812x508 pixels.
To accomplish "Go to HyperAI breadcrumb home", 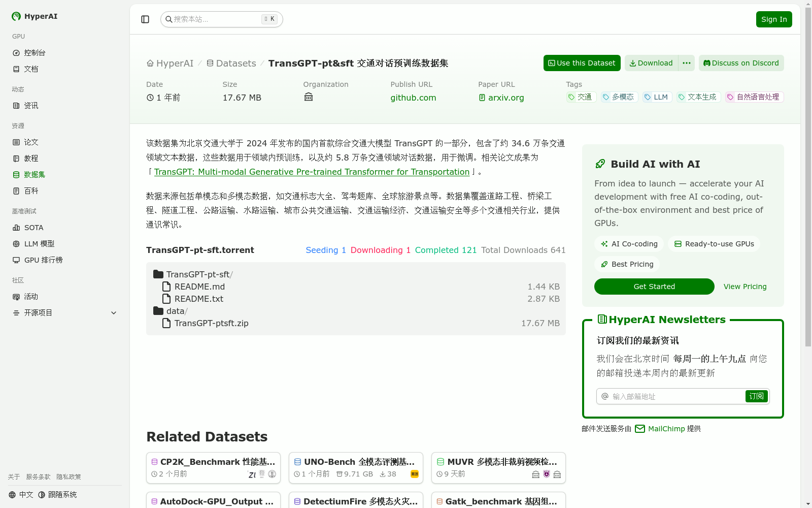I will [x=170, y=63].
